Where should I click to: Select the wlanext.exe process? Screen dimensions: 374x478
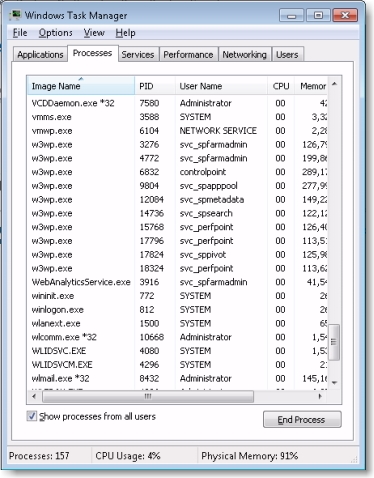coord(177,323)
